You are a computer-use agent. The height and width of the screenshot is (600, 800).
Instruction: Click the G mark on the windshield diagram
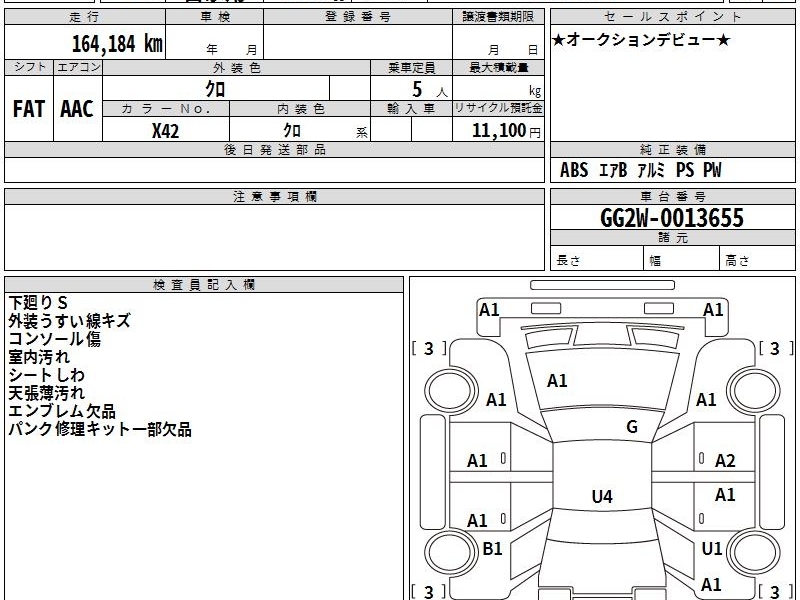coord(632,427)
